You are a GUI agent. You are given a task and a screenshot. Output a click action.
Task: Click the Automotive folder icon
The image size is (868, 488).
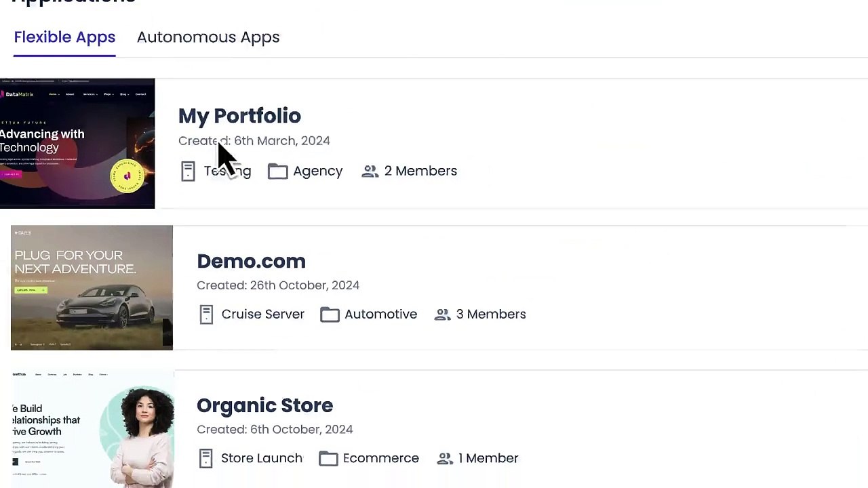coord(330,314)
